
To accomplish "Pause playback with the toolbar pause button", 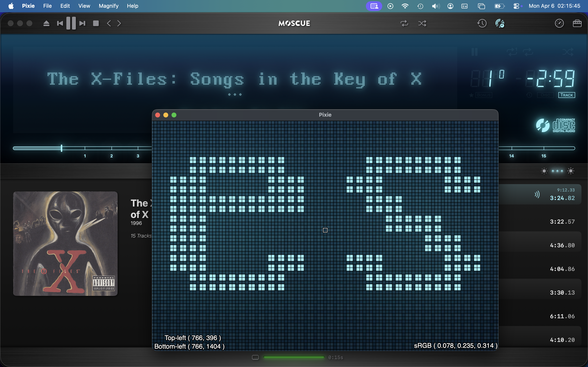I will point(71,23).
